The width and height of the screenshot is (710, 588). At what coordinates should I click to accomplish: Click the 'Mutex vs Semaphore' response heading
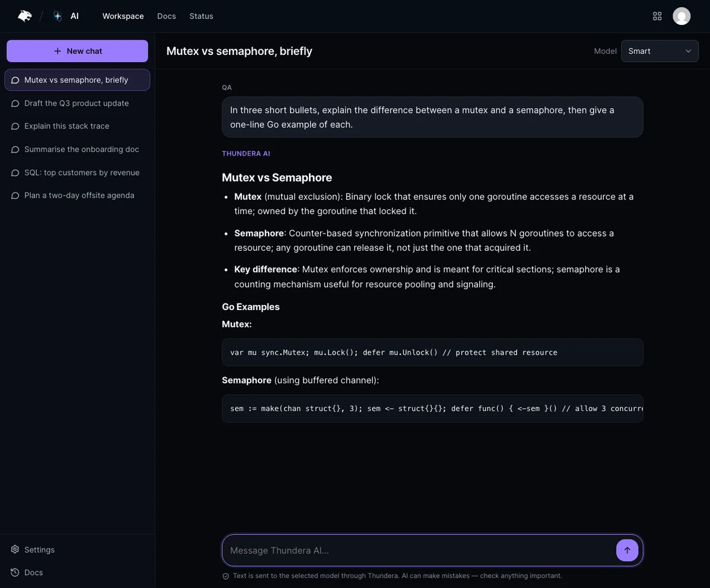pos(277,177)
